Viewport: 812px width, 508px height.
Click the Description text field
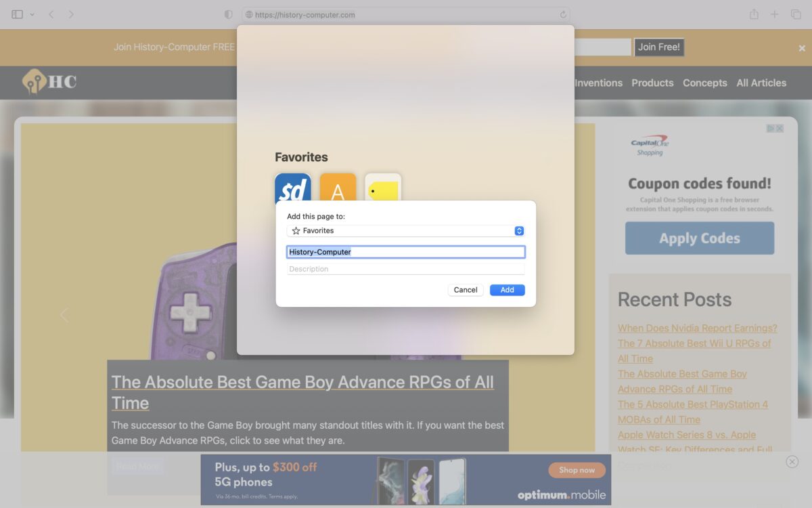click(405, 269)
